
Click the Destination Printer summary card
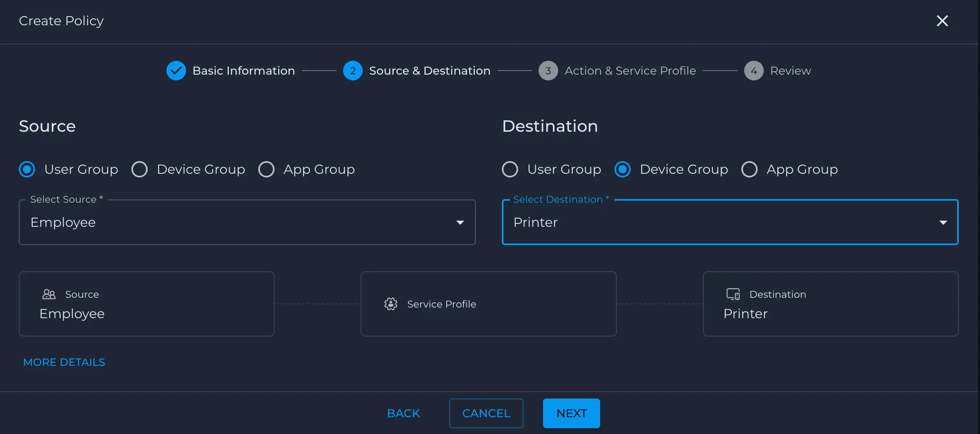[831, 304]
